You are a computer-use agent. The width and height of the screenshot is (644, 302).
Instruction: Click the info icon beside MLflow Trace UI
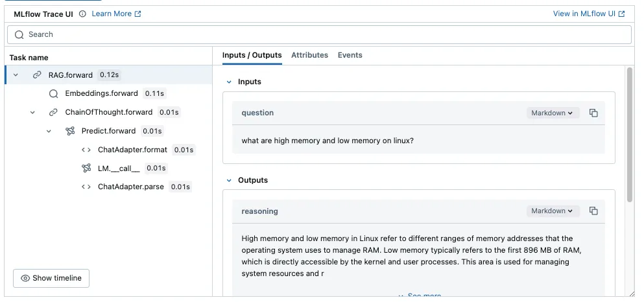[x=82, y=14]
